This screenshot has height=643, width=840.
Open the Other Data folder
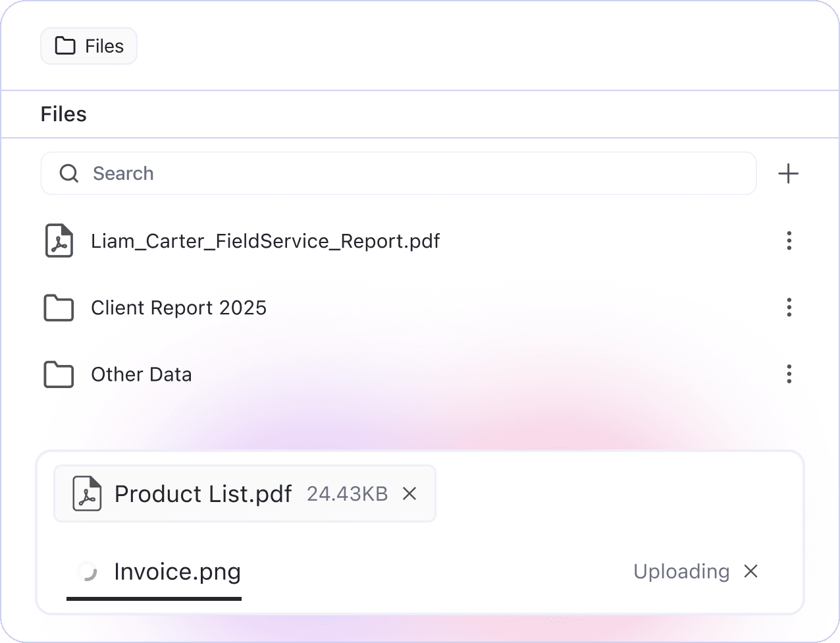coord(141,374)
